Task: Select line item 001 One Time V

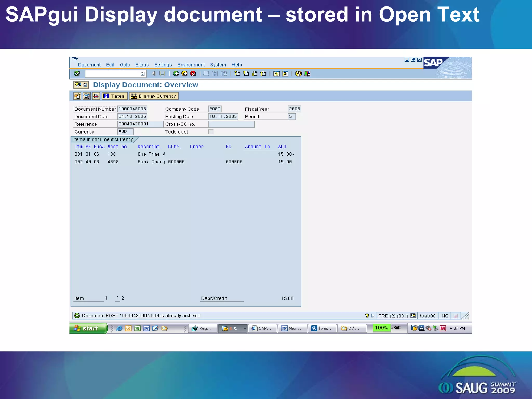Action: coord(184,154)
